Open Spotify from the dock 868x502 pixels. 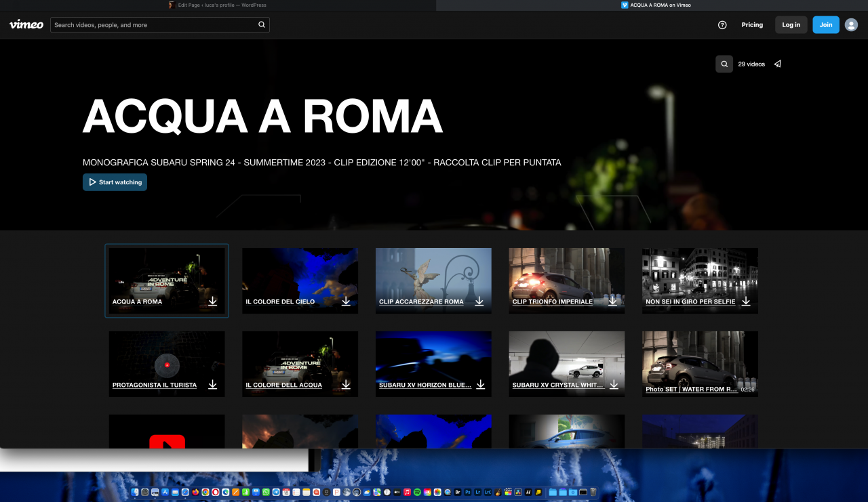coord(417,492)
